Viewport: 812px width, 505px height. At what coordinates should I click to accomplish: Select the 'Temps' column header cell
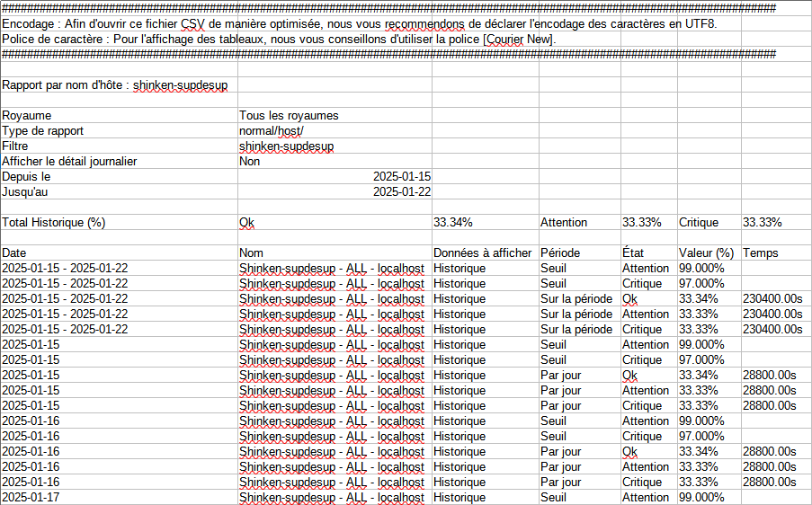click(x=761, y=253)
